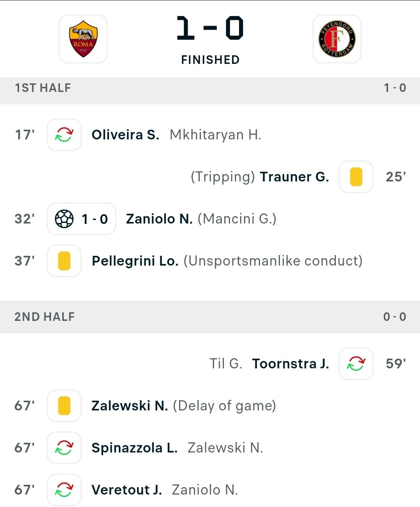The width and height of the screenshot is (420, 507).
Task: Tap the 1 - 0 final score
Action: [x=210, y=28]
